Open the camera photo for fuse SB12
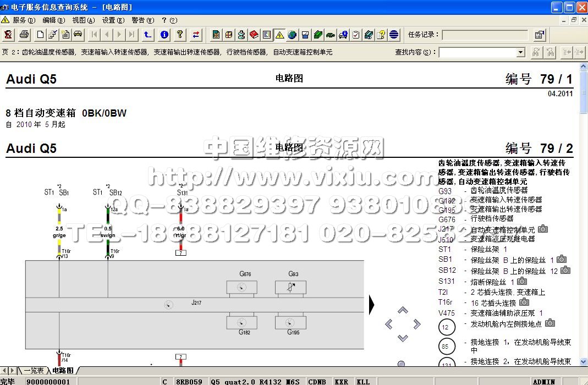This screenshot has height=385, width=588. [x=565, y=271]
